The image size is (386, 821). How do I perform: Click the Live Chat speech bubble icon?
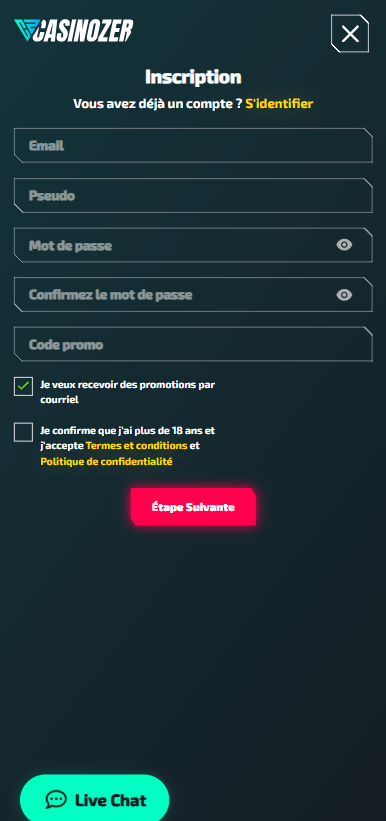[56, 800]
